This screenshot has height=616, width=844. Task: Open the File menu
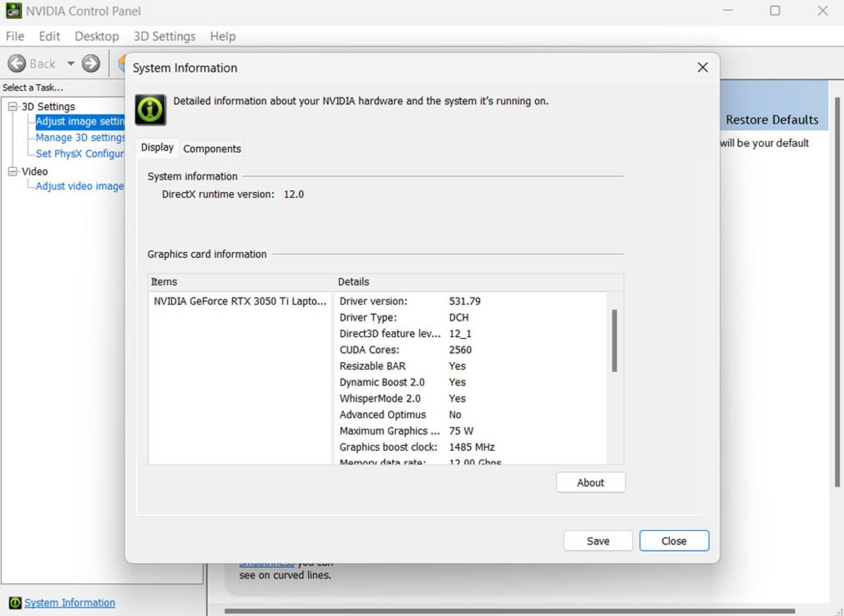pyautogui.click(x=15, y=36)
